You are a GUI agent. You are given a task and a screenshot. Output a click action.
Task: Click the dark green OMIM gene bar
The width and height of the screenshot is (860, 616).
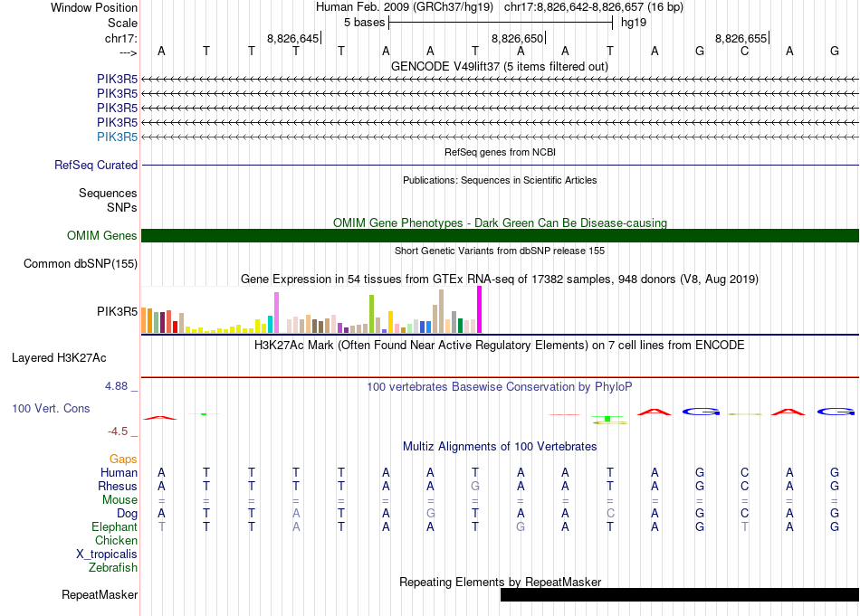point(501,236)
